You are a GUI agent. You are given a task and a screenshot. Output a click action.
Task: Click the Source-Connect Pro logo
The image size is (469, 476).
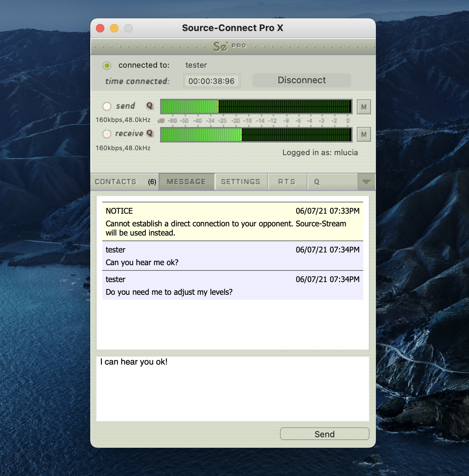coord(229,46)
